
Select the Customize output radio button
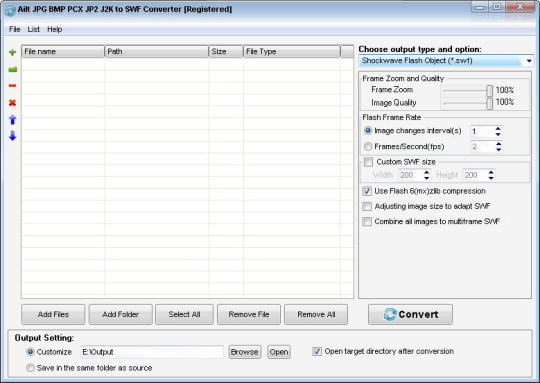(x=30, y=352)
